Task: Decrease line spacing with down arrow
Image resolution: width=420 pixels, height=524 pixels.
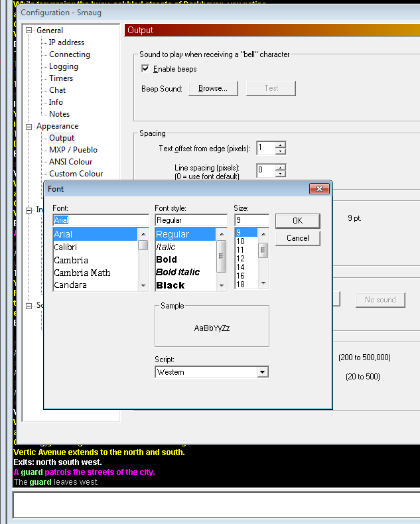Action: tap(281, 173)
